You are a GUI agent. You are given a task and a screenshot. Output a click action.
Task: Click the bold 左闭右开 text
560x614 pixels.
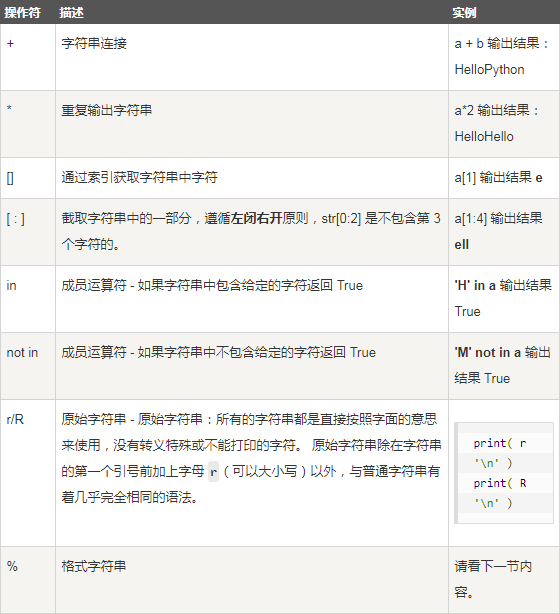[x=257, y=218]
